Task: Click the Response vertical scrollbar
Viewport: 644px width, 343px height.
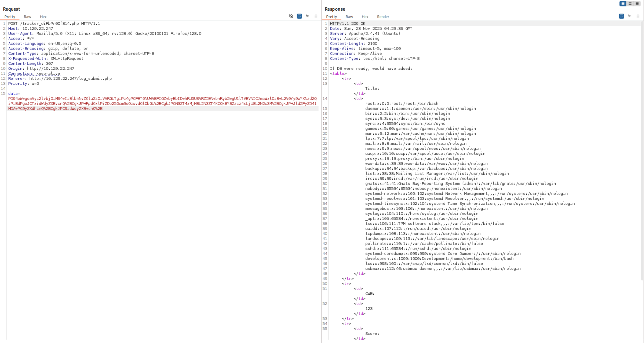Action: (642, 148)
